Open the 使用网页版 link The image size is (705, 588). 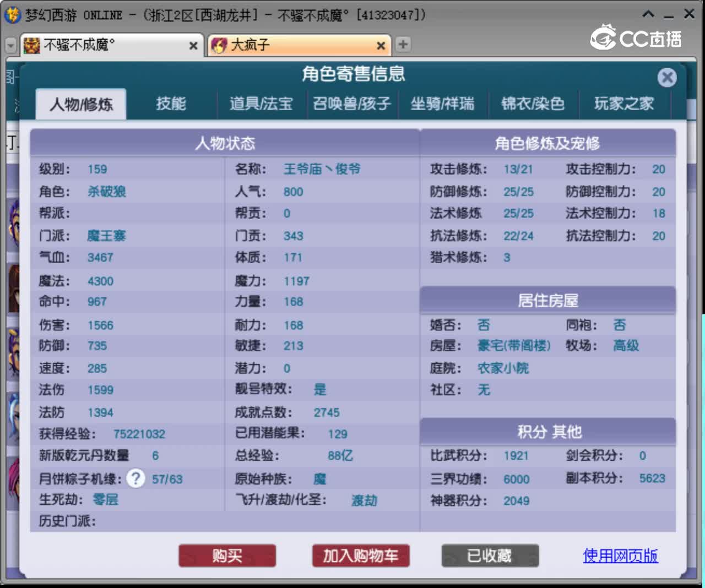620,556
